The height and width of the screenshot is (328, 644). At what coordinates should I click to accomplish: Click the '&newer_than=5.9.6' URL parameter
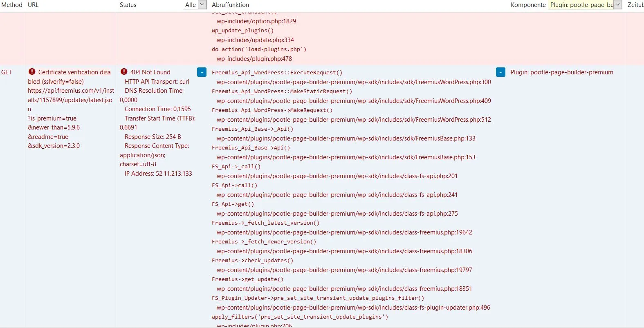click(x=54, y=127)
